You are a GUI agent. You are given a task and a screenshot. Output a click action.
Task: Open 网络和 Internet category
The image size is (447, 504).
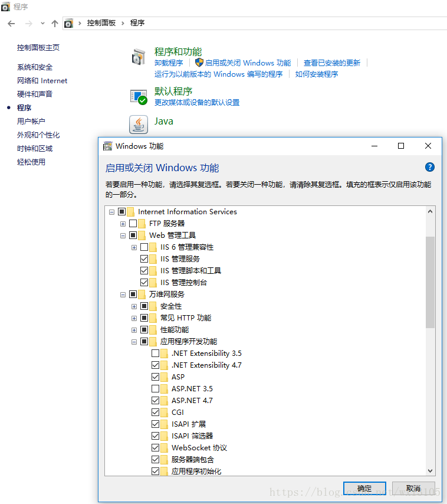42,81
